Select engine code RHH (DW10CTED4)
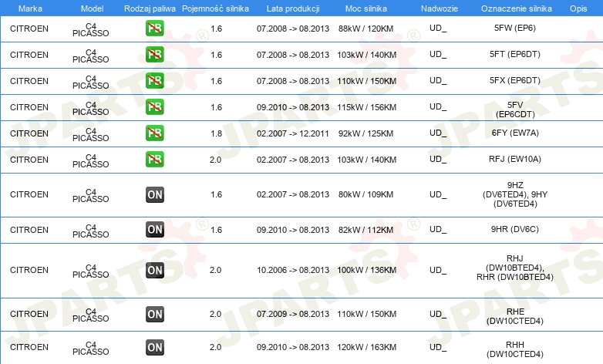The image size is (603, 364). click(515, 349)
